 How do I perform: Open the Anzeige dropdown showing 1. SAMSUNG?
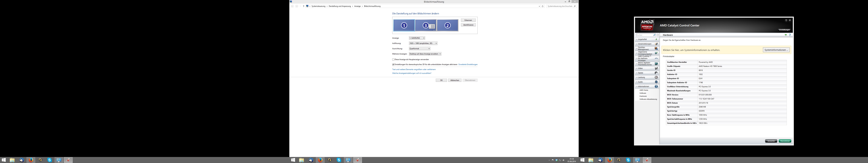417,38
